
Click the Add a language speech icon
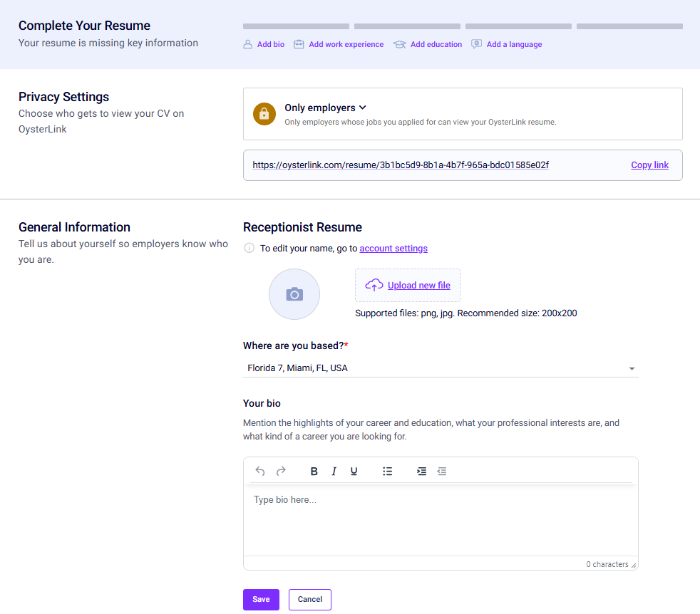coord(476,44)
